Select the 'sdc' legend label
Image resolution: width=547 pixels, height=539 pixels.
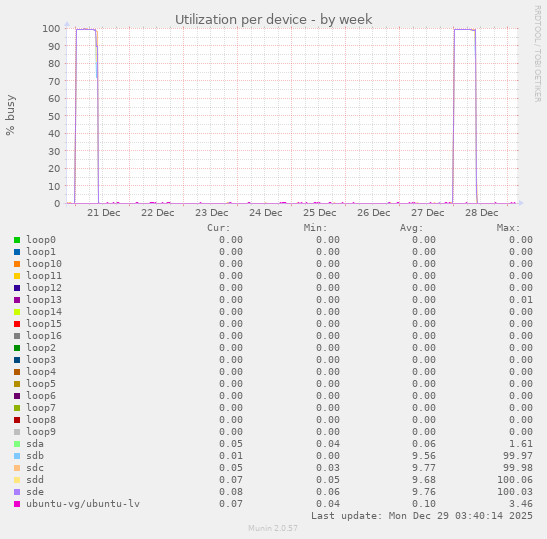(35, 468)
